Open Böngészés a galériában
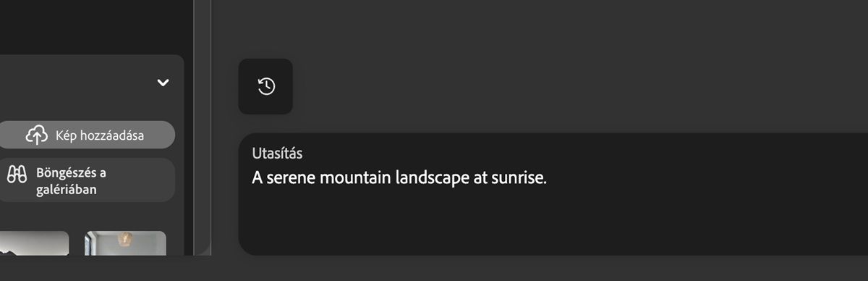 click(x=85, y=180)
